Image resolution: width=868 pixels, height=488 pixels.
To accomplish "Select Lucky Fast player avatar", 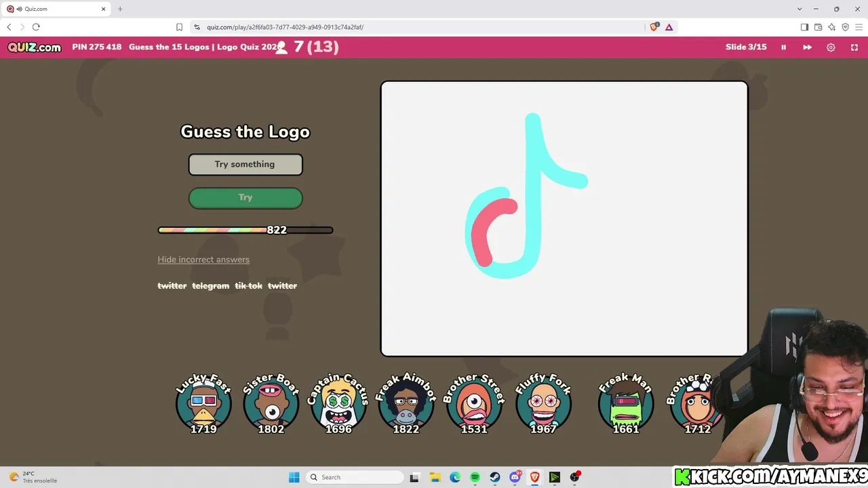I will [x=203, y=403].
